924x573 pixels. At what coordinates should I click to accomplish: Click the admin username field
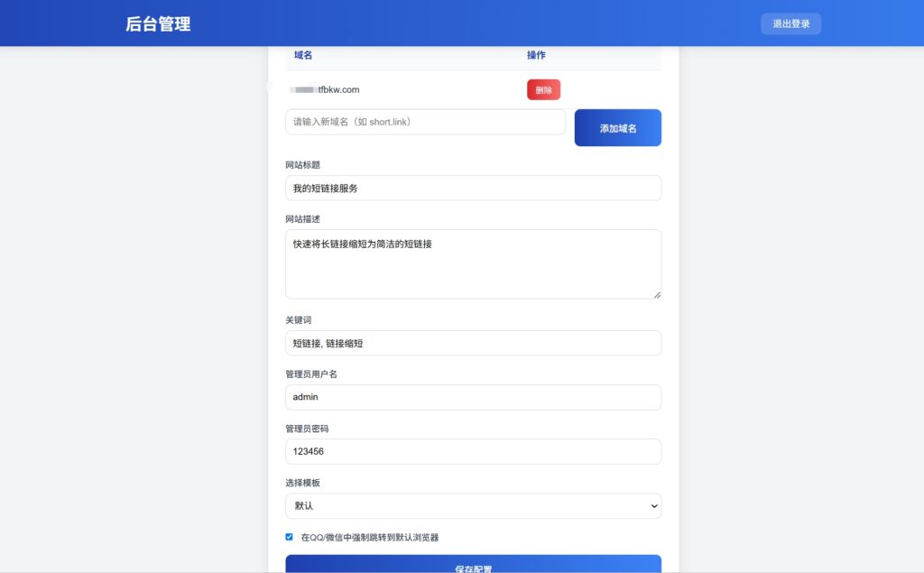pyautogui.click(x=473, y=397)
